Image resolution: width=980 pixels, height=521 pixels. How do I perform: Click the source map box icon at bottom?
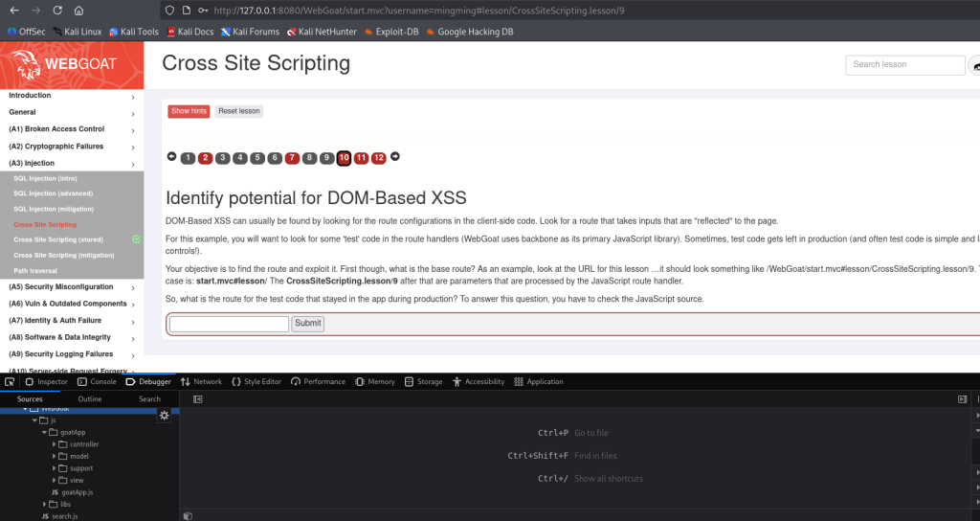click(188, 516)
